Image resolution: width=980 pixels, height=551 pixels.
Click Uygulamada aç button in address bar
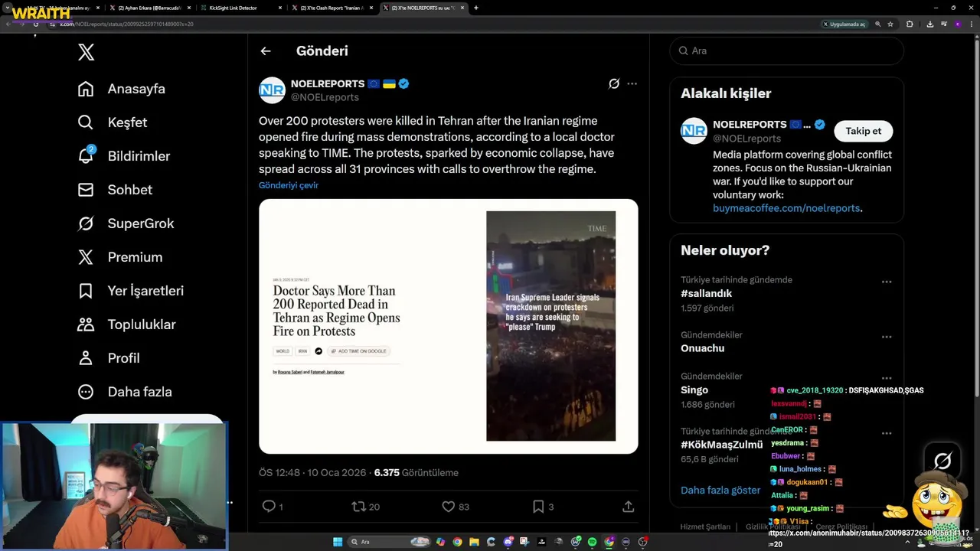[844, 24]
